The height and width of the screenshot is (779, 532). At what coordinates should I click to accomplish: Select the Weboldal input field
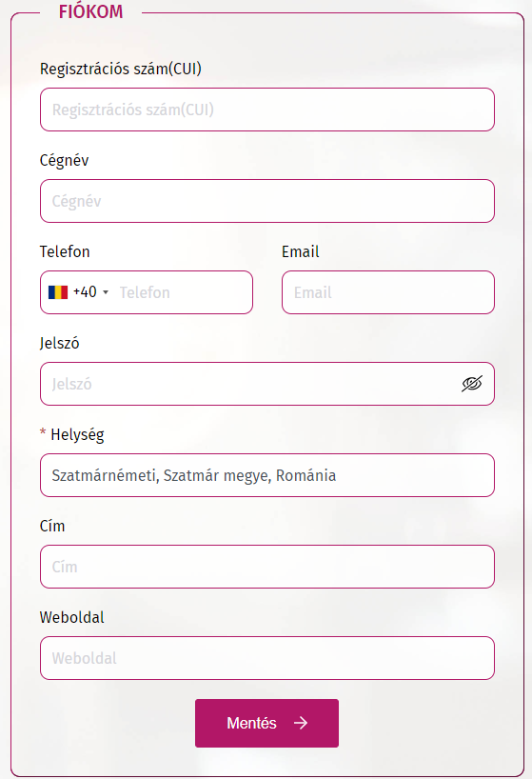pos(267,658)
